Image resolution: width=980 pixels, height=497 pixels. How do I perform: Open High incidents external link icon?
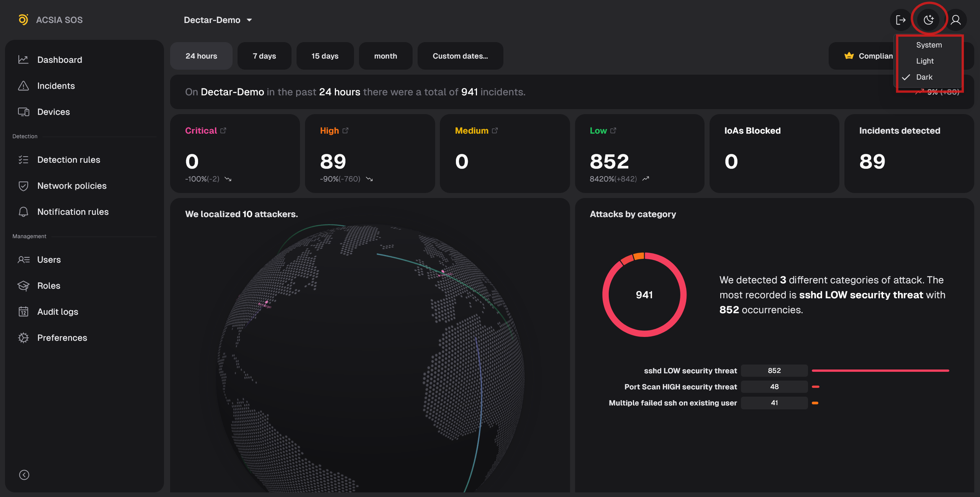coord(346,131)
